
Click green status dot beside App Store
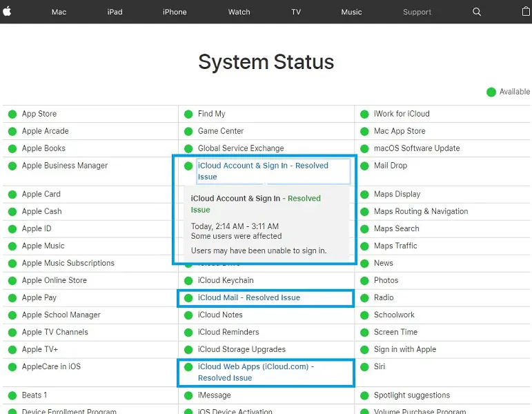(12, 114)
